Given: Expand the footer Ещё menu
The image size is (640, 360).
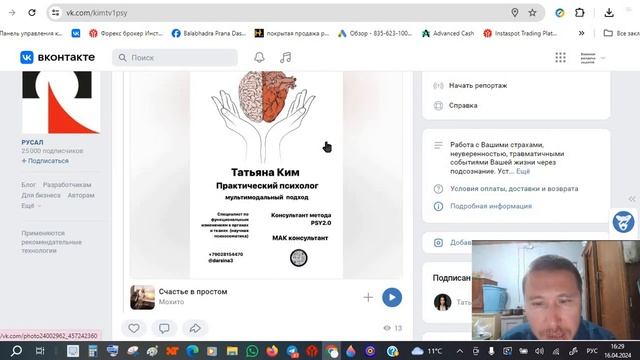Looking at the screenshot, I should 31,206.
